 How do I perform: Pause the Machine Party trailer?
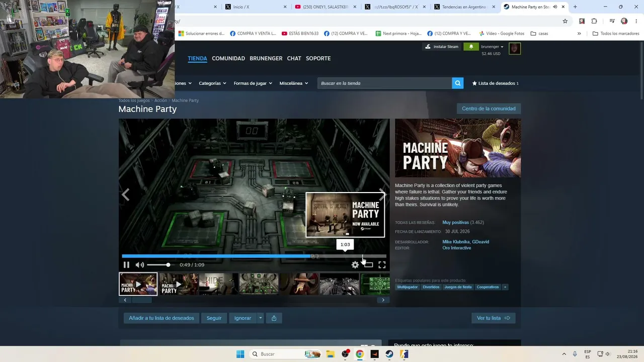point(126,265)
